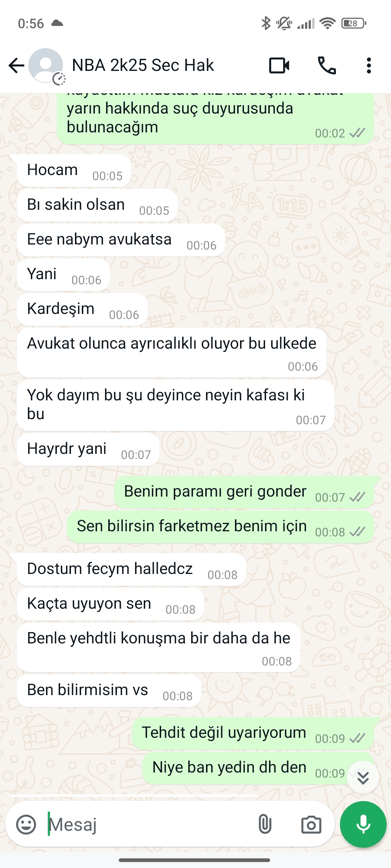This screenshot has height=868, width=391.
Task: Tap the "Benim paramı geri gonder" message
Action: pyautogui.click(x=244, y=492)
